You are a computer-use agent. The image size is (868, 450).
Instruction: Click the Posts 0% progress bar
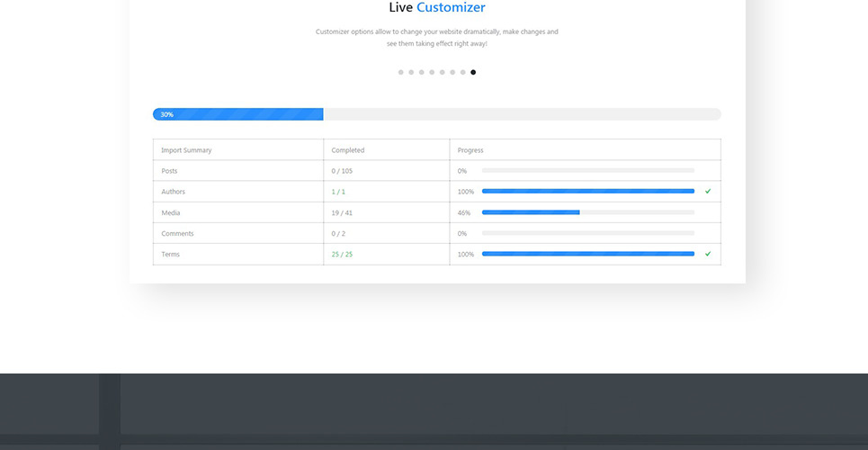point(587,170)
